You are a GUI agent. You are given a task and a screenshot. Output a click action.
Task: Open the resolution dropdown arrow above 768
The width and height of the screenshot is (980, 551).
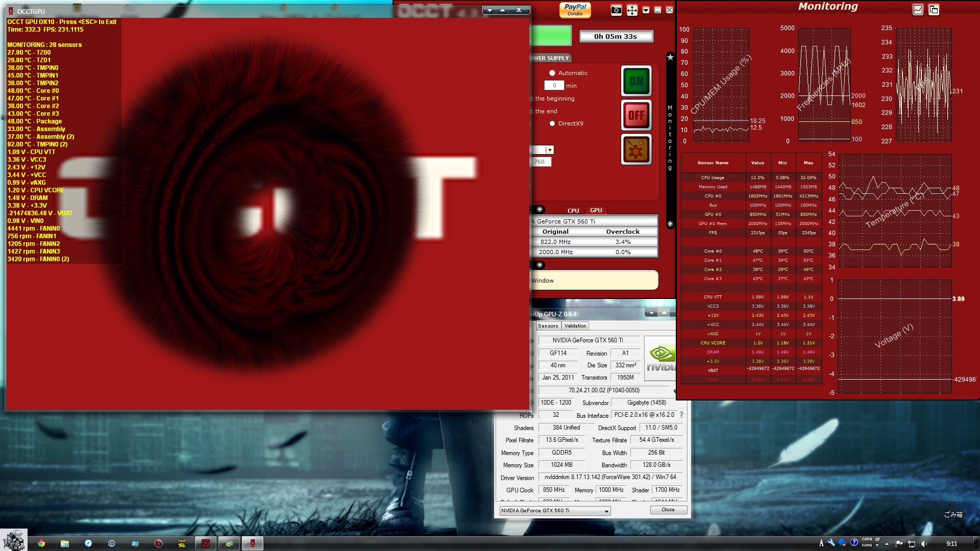click(549, 150)
